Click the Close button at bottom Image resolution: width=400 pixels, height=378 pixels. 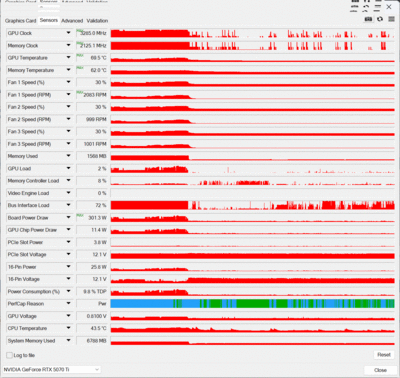(380, 370)
